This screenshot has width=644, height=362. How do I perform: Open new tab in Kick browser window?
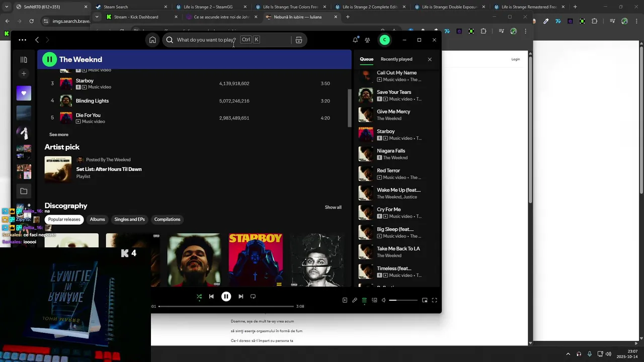click(x=348, y=17)
